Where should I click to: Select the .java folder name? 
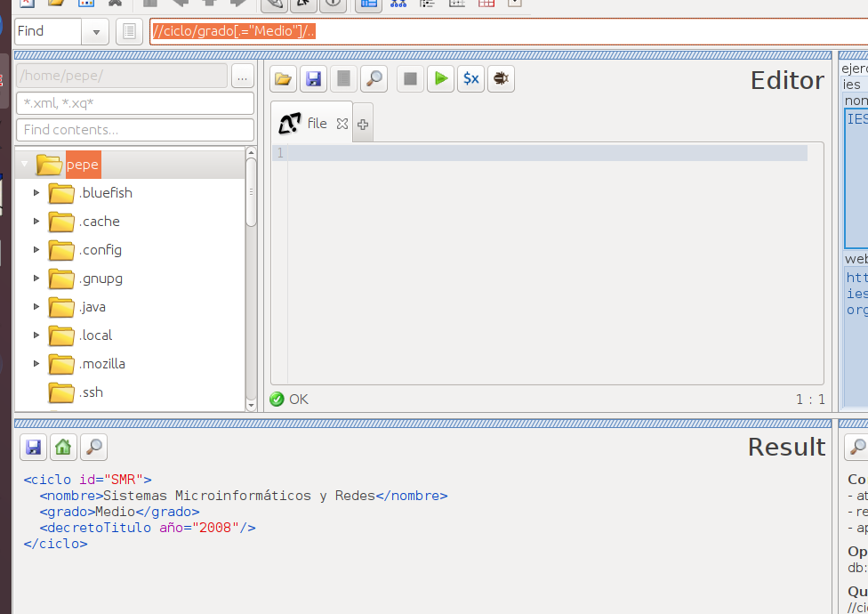coord(92,307)
